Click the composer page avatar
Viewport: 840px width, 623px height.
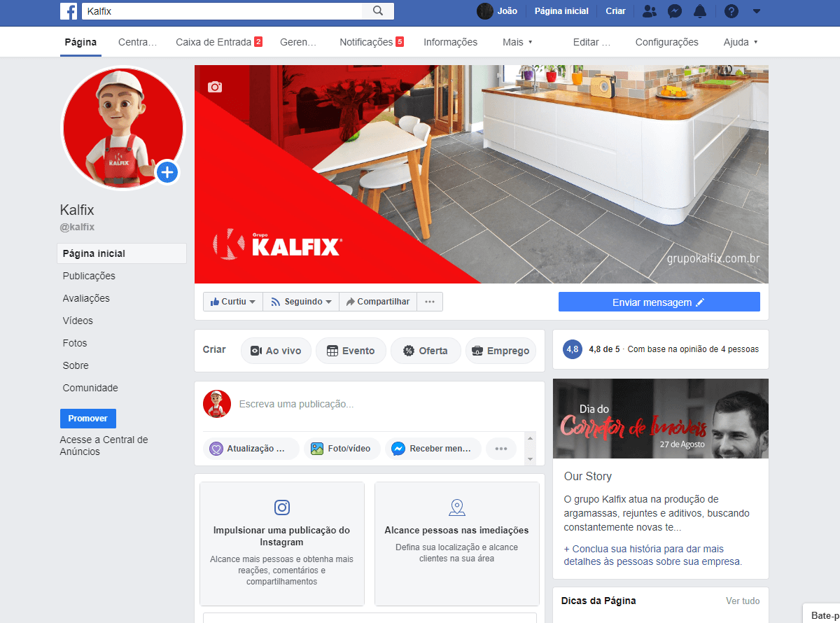[x=217, y=405]
